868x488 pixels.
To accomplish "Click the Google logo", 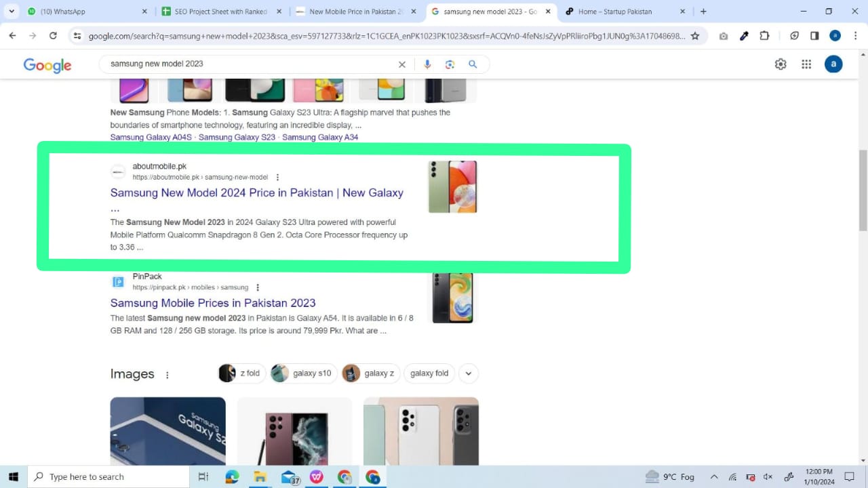I will pos(47,65).
